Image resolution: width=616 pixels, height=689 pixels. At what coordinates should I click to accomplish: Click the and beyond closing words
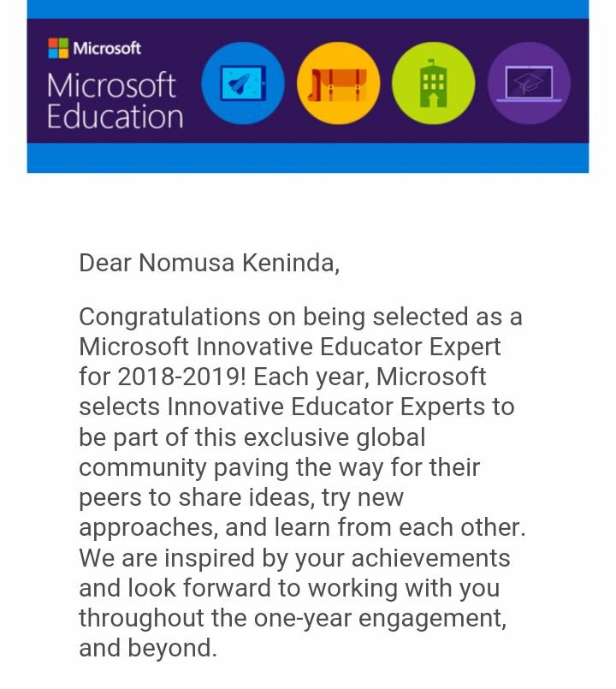pos(148,648)
